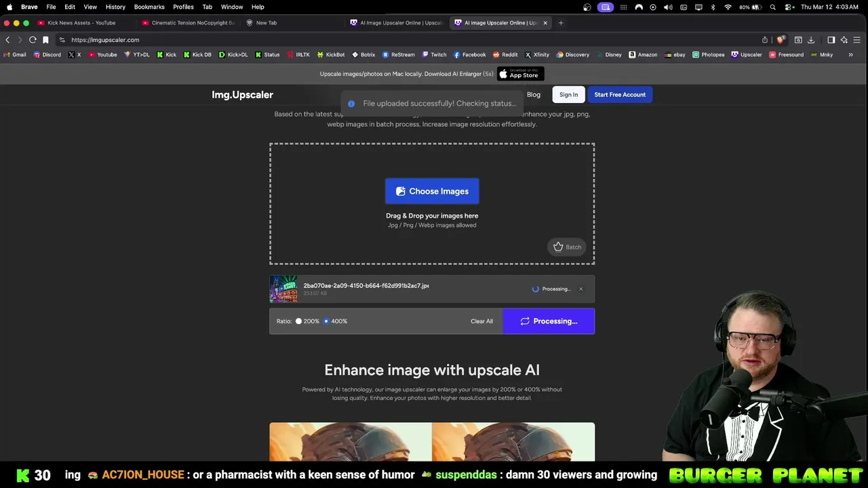This screenshot has height=488, width=868.
Task: Click the imgupscaler.com address bar
Action: [x=407, y=39]
